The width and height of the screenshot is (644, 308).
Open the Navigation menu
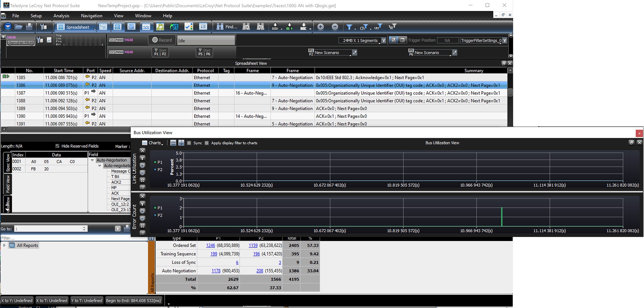coord(91,16)
